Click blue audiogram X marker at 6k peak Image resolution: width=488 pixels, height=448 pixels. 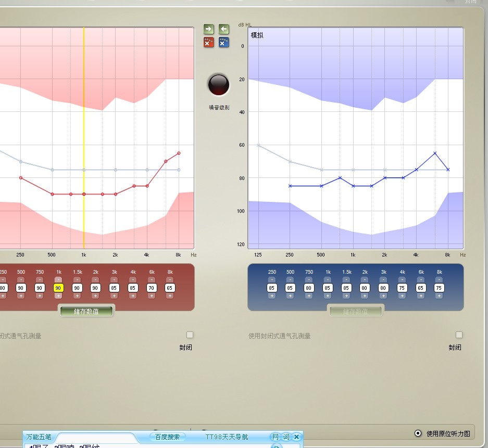click(x=435, y=153)
